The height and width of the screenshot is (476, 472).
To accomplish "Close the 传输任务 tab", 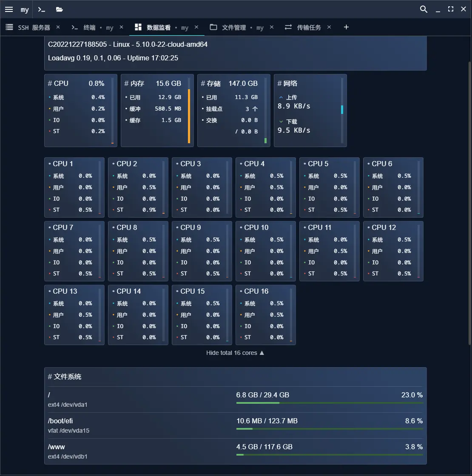I will (329, 27).
